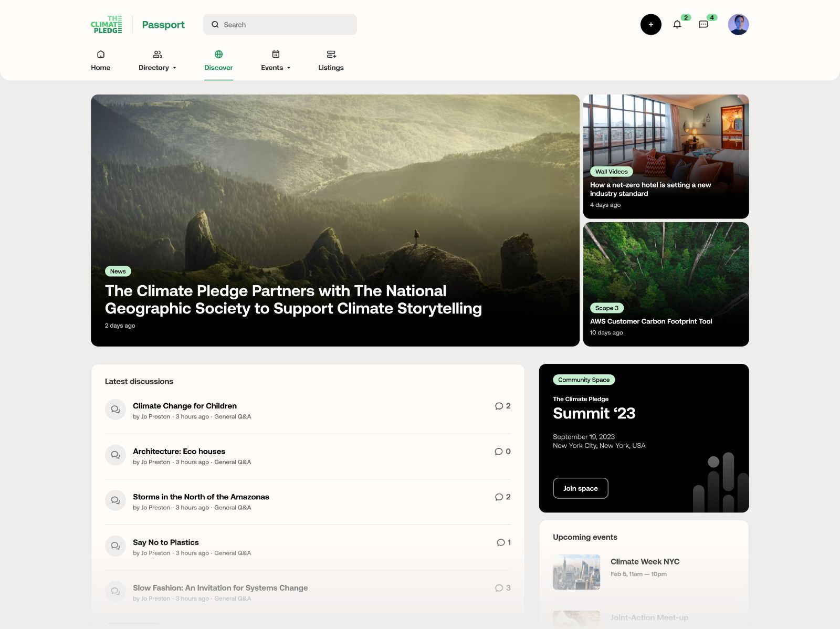Open Climate Change for Children discussion
This screenshot has width=840, height=629.
(185, 406)
